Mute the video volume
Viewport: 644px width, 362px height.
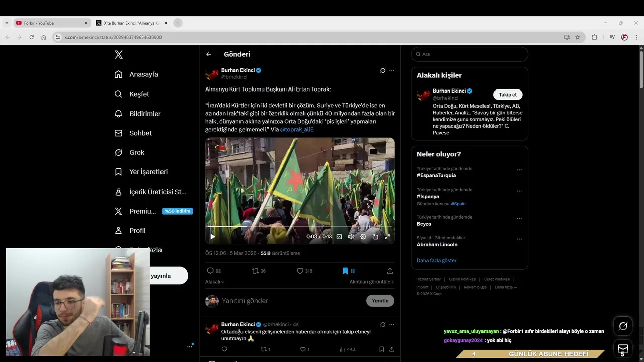(351, 236)
